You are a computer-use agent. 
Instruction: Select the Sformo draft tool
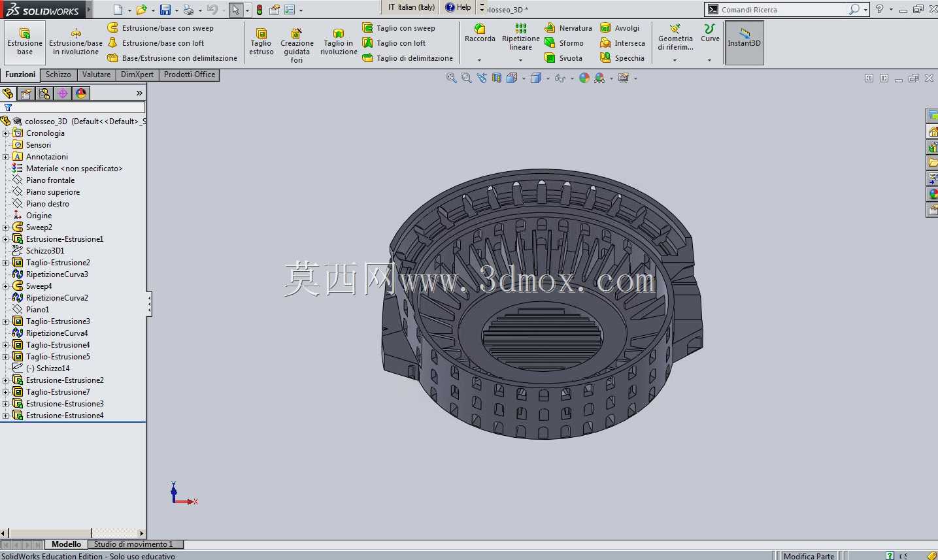click(565, 43)
